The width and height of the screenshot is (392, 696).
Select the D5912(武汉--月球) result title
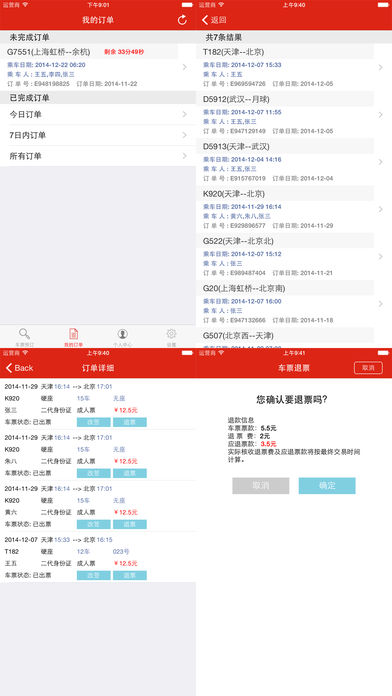pyautogui.click(x=236, y=99)
